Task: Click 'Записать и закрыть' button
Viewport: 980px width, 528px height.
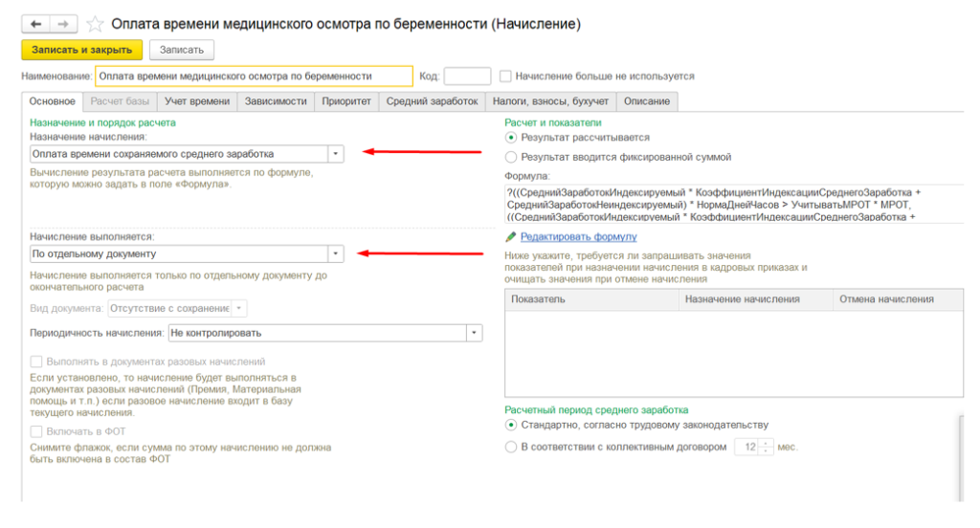Action: coord(81,50)
